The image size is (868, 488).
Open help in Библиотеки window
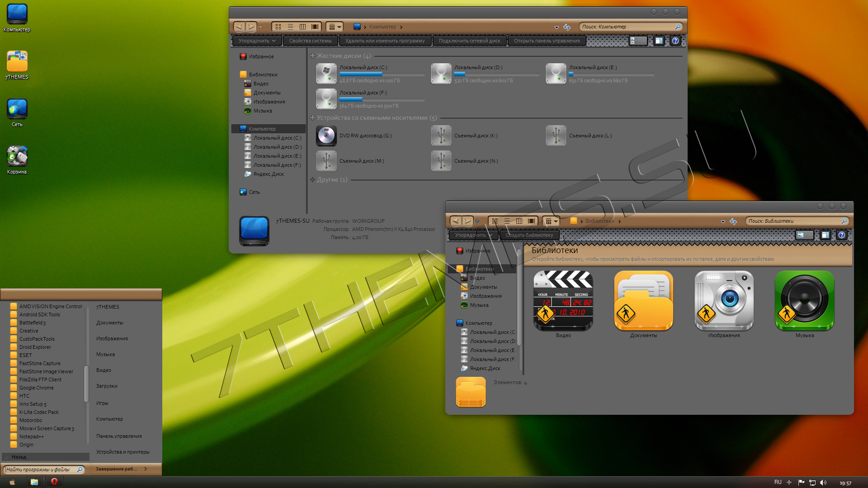pyautogui.click(x=841, y=235)
